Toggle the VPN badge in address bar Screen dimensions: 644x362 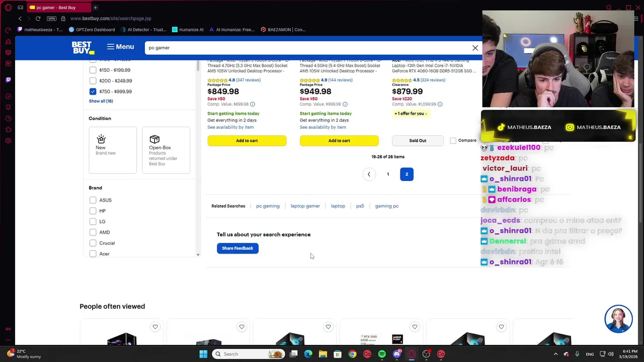(51, 19)
